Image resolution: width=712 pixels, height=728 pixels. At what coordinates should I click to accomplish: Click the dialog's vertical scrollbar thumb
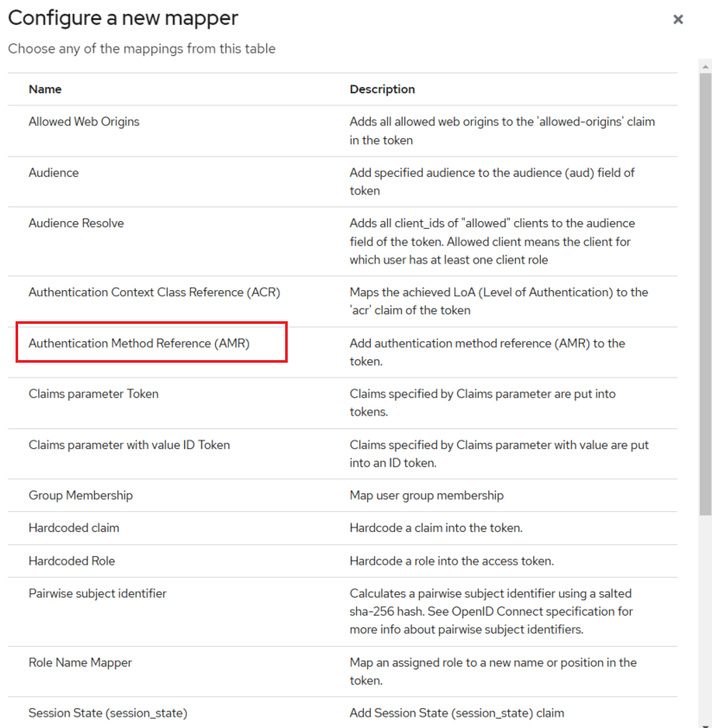click(705, 285)
